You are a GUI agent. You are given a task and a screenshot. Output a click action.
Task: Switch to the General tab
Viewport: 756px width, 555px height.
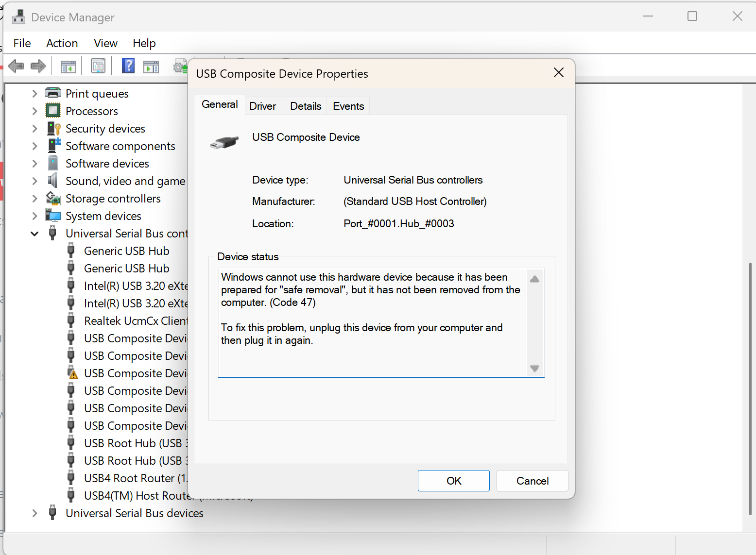(220, 104)
